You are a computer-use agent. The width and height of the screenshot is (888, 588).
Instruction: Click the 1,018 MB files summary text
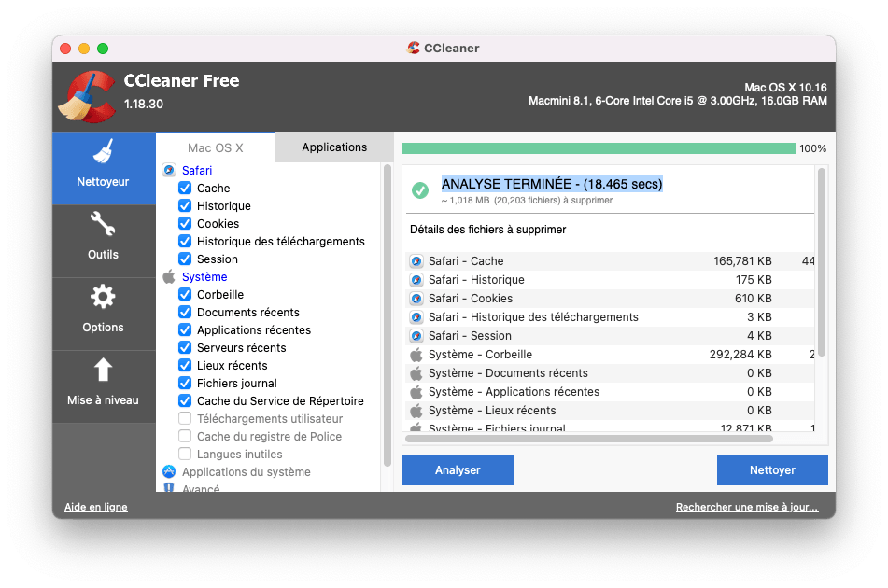527,201
